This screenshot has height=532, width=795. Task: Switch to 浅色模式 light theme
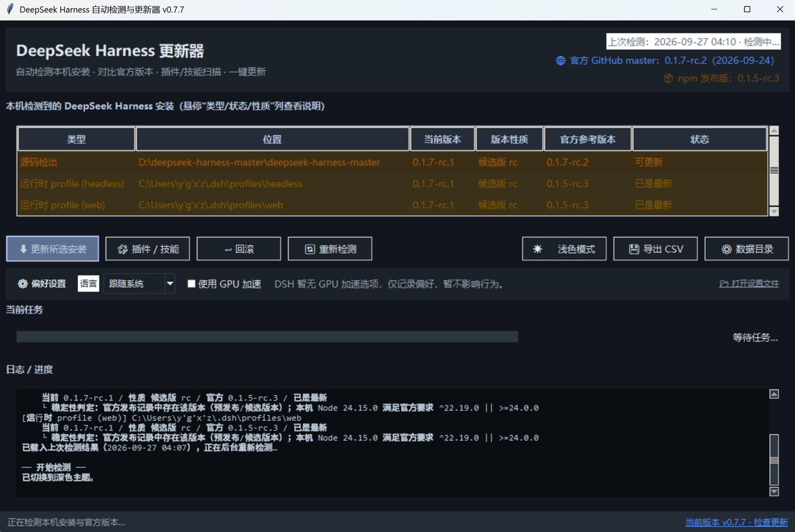[564, 249]
